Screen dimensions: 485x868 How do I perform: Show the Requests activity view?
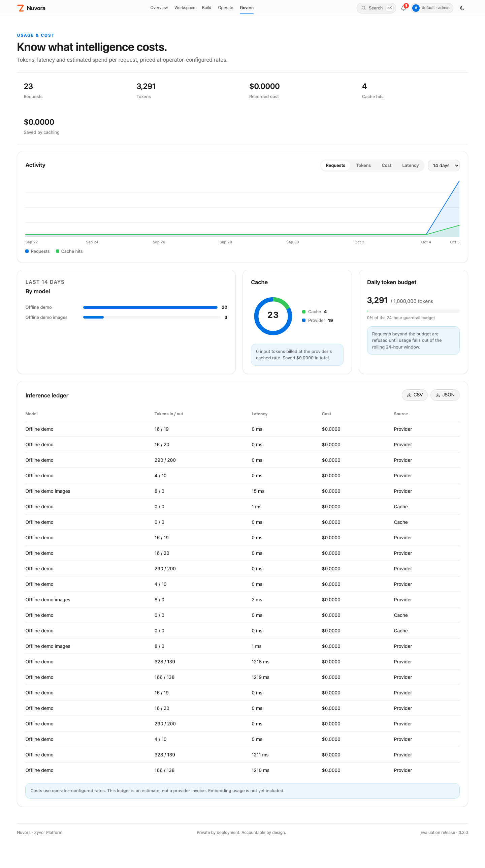click(x=335, y=166)
